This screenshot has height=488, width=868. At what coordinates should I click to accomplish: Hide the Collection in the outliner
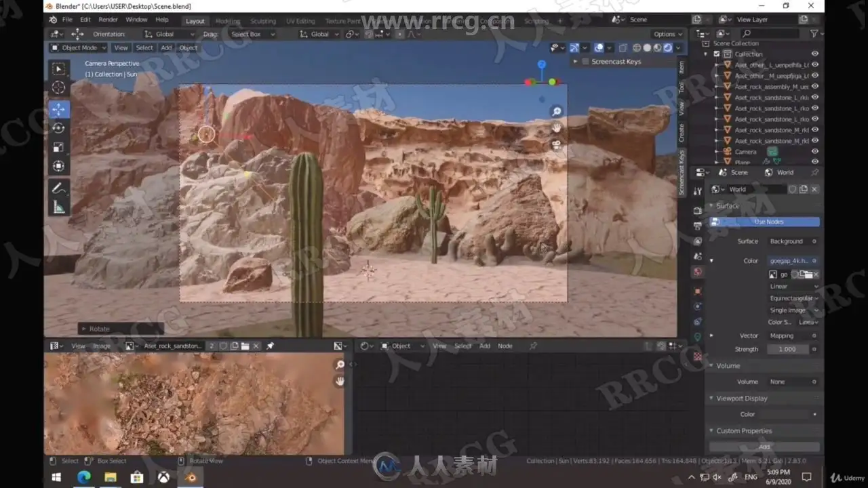[814, 54]
